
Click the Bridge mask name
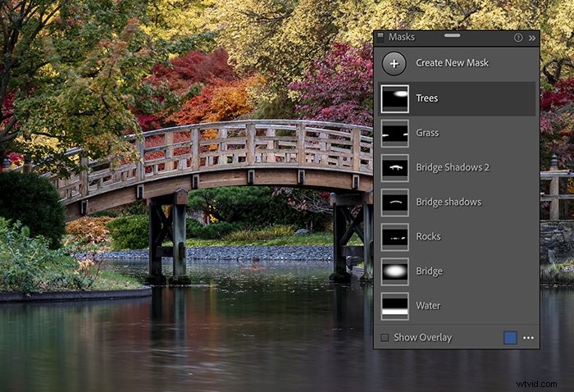[429, 271]
